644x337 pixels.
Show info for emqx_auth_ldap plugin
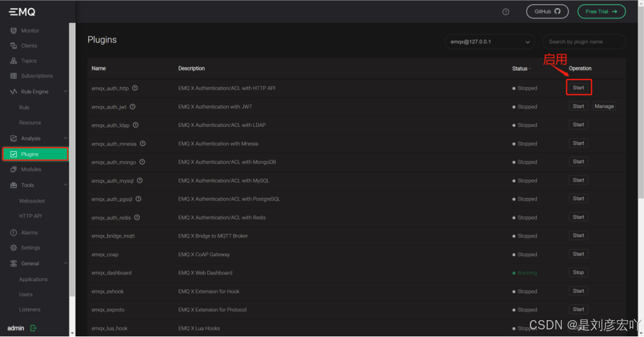coord(136,125)
